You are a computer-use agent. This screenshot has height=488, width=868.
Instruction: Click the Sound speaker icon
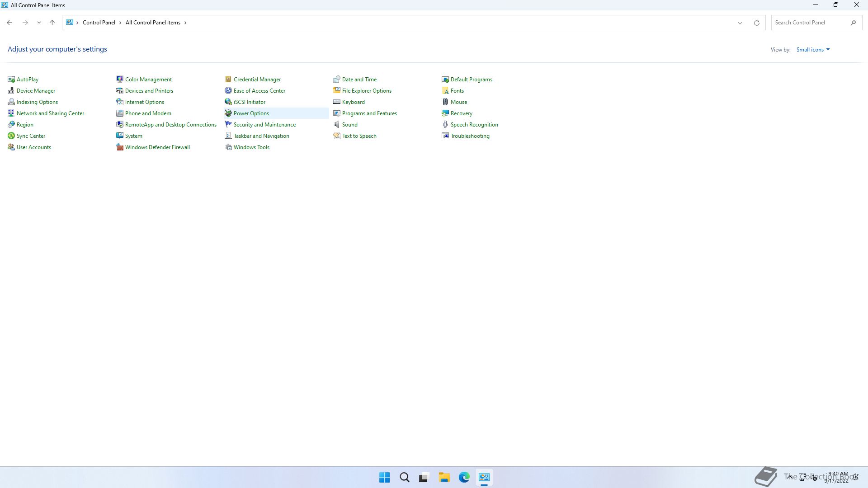337,125
